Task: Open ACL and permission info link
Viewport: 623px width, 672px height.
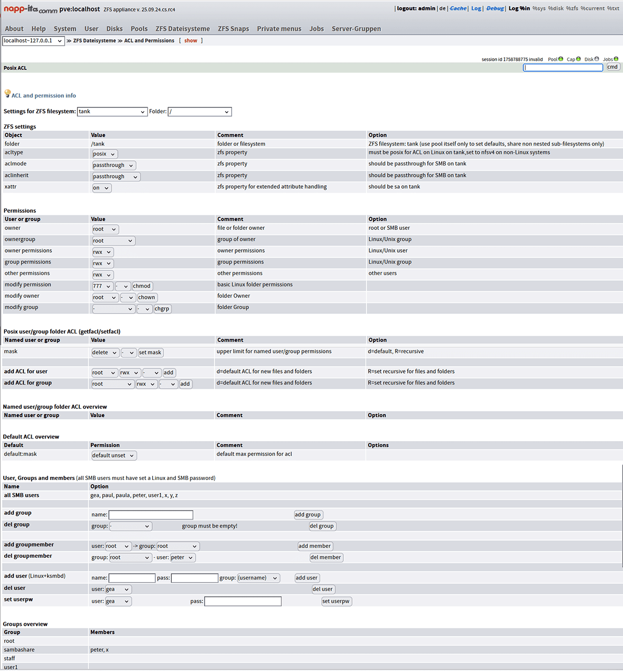Action: point(44,95)
